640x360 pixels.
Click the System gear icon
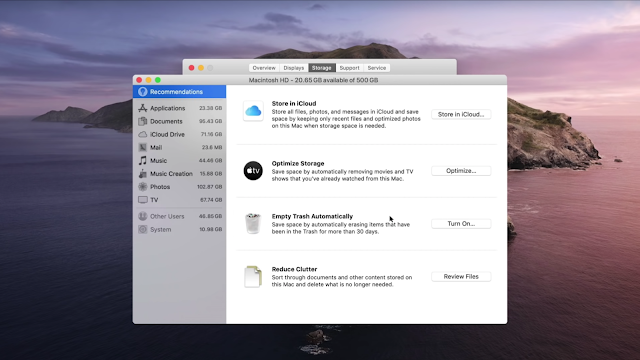(x=142, y=229)
